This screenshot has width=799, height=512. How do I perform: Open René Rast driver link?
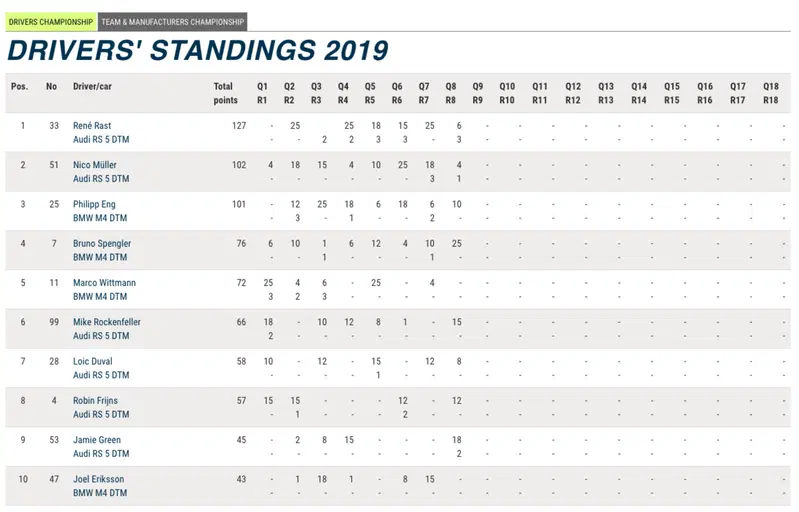[x=92, y=125]
